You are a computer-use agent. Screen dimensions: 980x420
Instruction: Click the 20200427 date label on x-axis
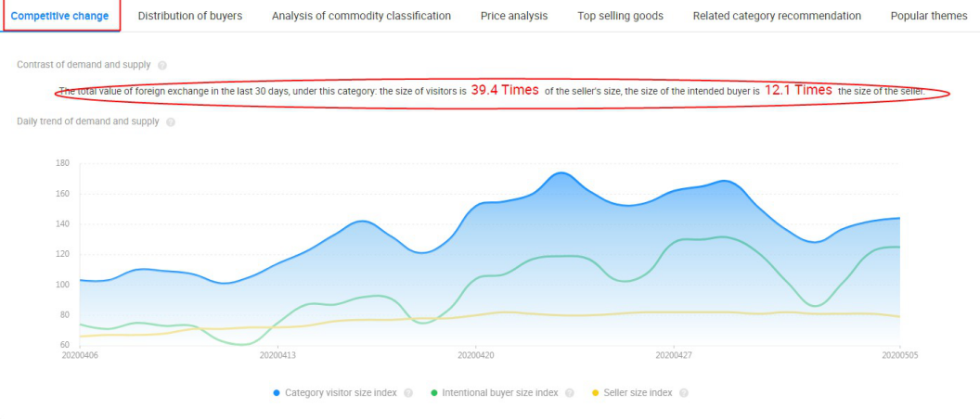pos(674,355)
